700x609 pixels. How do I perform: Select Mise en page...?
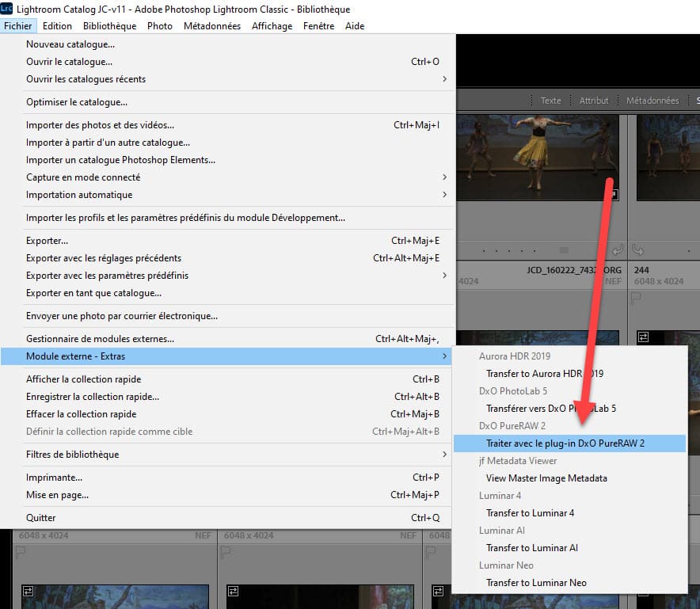pyautogui.click(x=228, y=495)
